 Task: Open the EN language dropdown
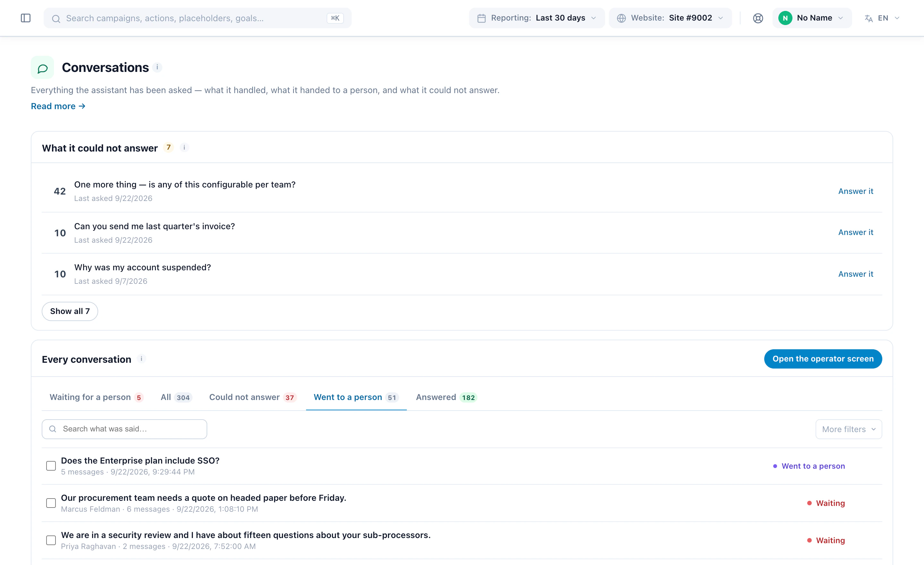[x=882, y=18]
